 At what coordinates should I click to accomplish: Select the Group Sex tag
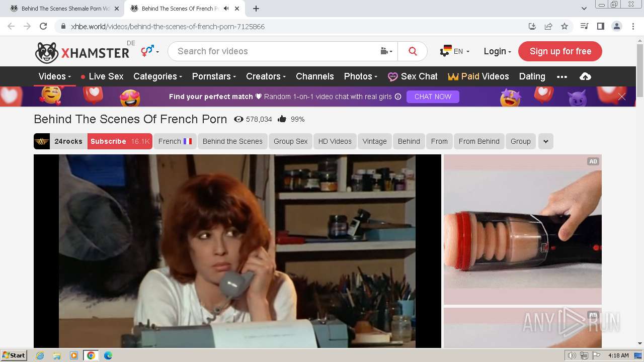291,141
